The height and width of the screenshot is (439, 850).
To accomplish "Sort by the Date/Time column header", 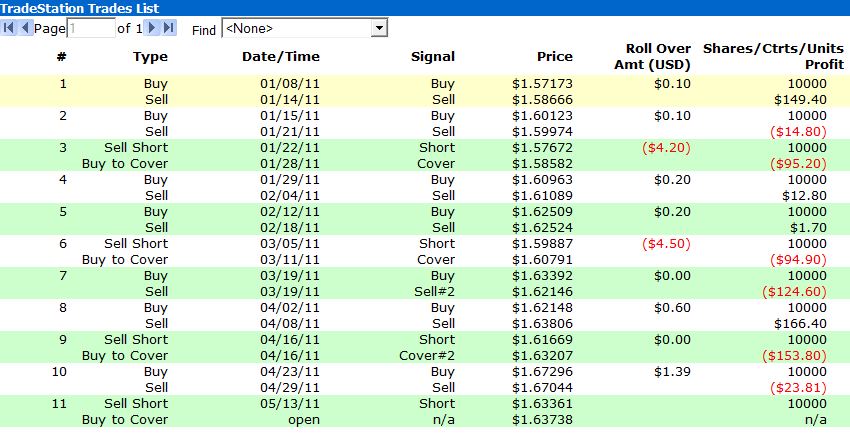I will 281,56.
